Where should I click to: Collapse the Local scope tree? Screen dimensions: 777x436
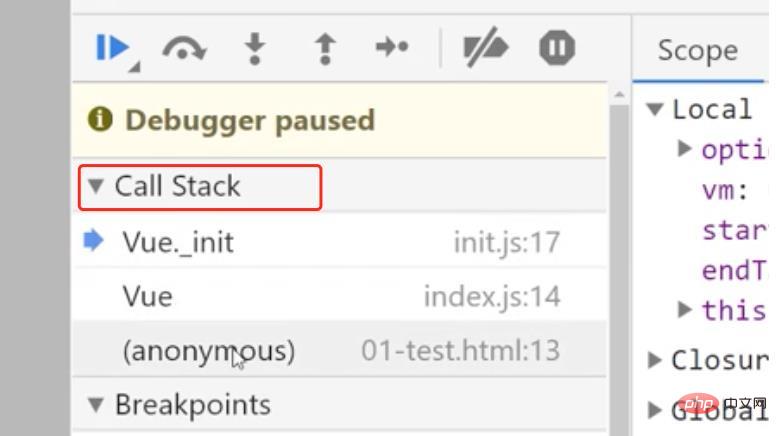click(x=655, y=109)
